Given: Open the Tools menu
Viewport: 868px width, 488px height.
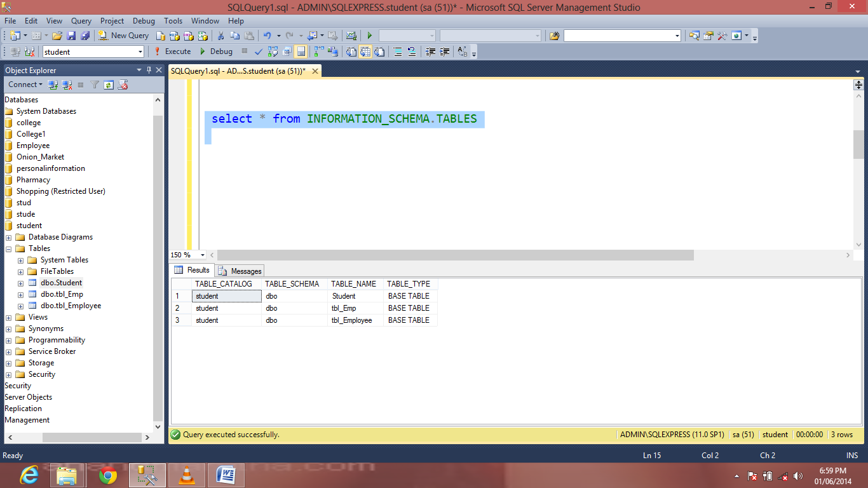Looking at the screenshot, I should [x=173, y=21].
